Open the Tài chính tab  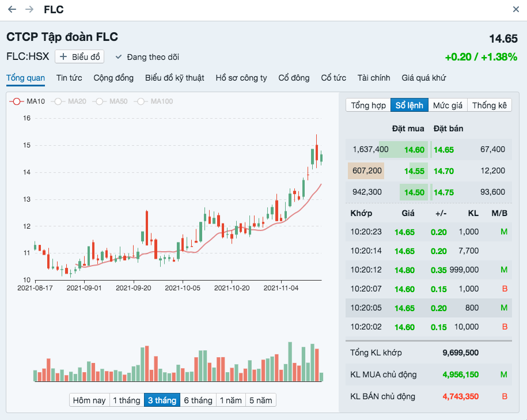pyautogui.click(x=373, y=78)
